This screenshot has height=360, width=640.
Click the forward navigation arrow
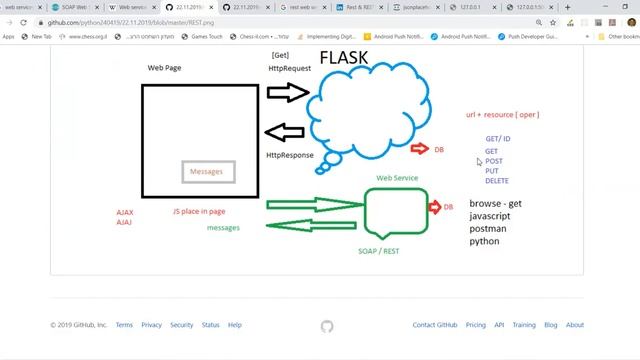click(x=9, y=23)
